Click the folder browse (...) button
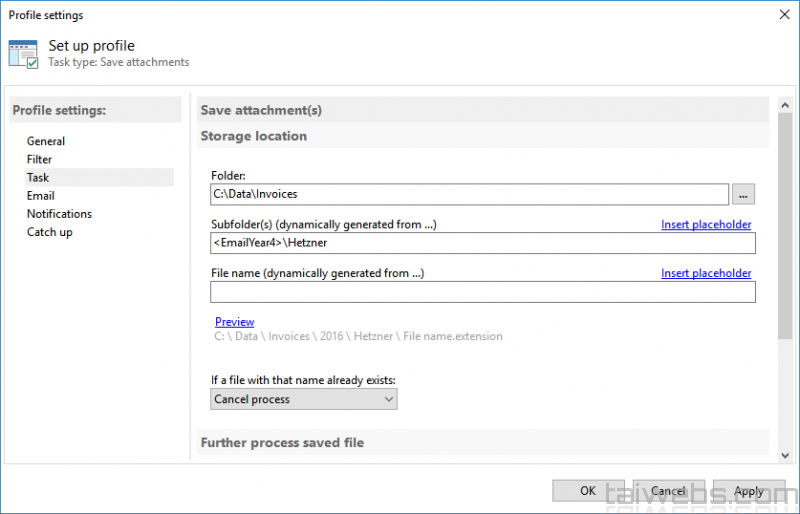800x514 pixels. (743, 194)
